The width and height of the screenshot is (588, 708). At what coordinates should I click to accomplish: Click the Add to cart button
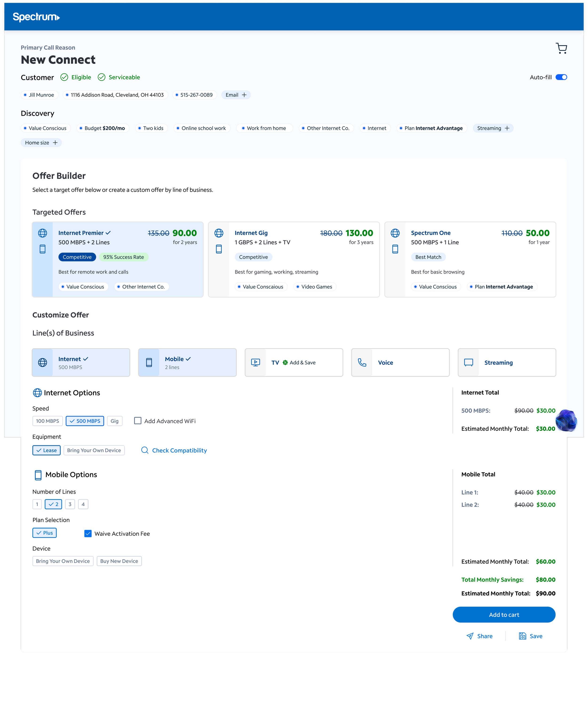(x=504, y=615)
